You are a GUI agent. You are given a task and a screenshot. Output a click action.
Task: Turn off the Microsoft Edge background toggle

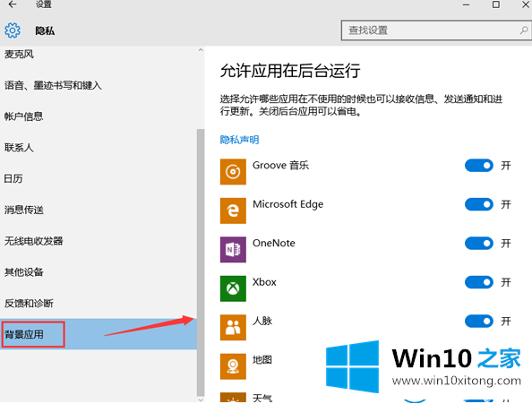coord(479,204)
